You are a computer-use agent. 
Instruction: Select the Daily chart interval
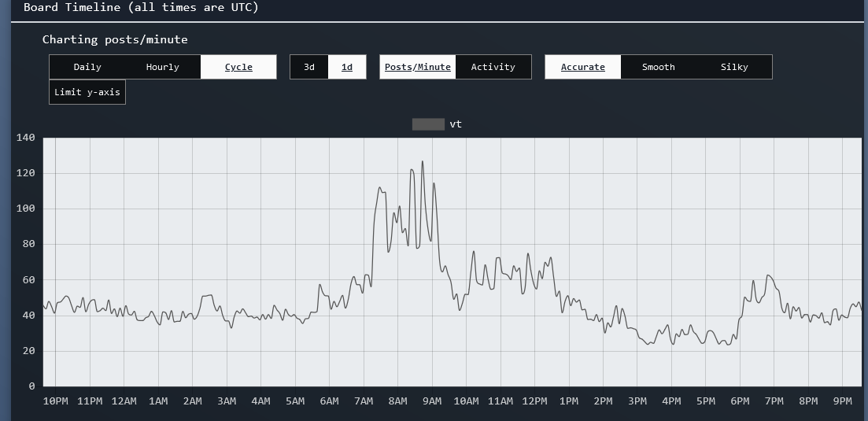[x=87, y=67]
